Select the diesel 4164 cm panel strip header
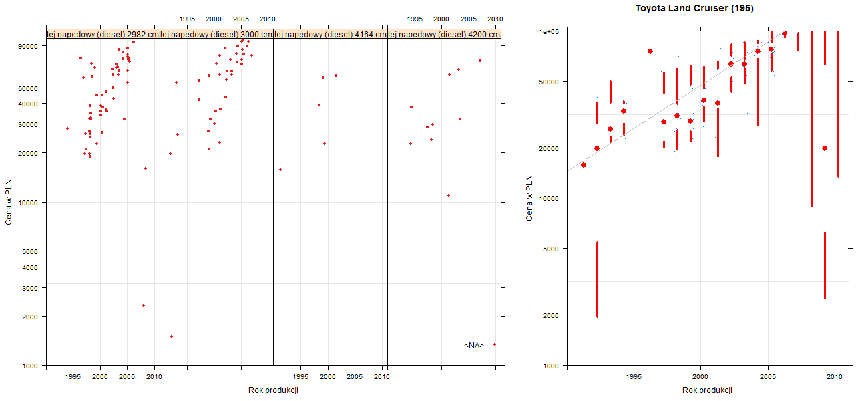The height and width of the screenshot is (401, 868). pyautogui.click(x=331, y=35)
